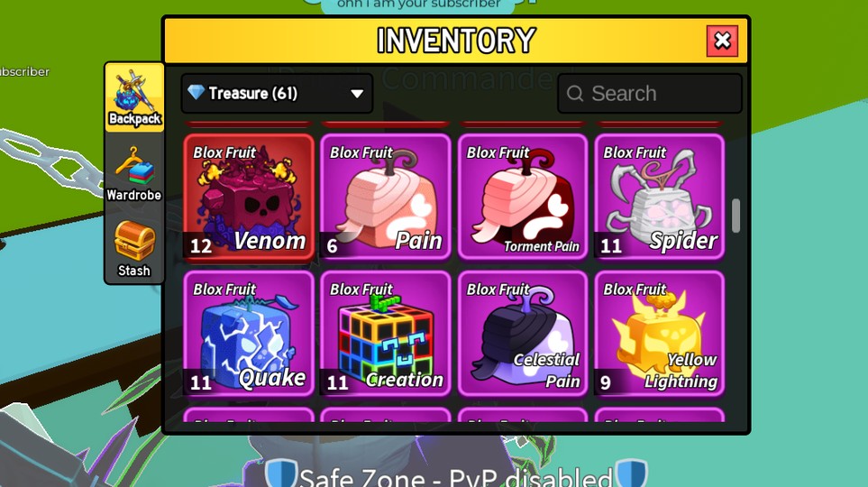Select the Venom Blox Fruit item
Image resolution: width=868 pixels, height=487 pixels.
pyautogui.click(x=249, y=197)
